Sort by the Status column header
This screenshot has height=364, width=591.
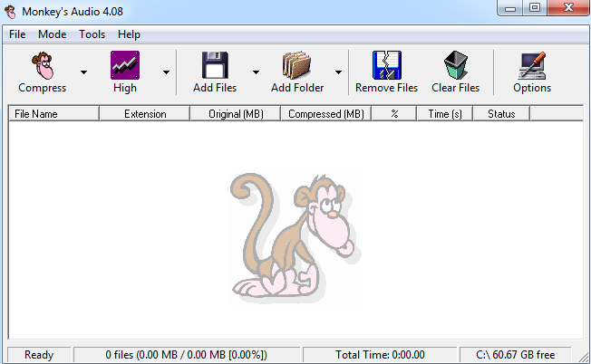[x=501, y=114]
